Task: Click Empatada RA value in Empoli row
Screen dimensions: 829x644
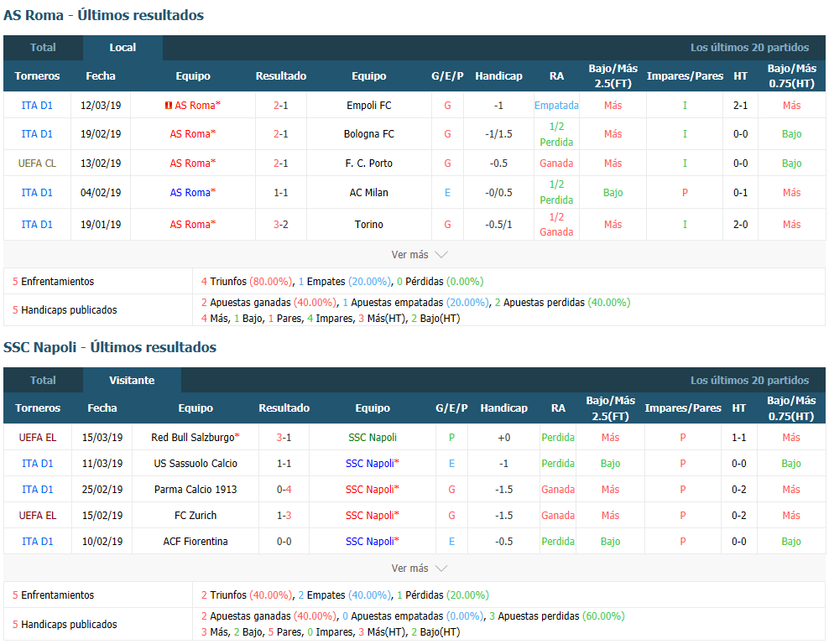Action: 556,106
